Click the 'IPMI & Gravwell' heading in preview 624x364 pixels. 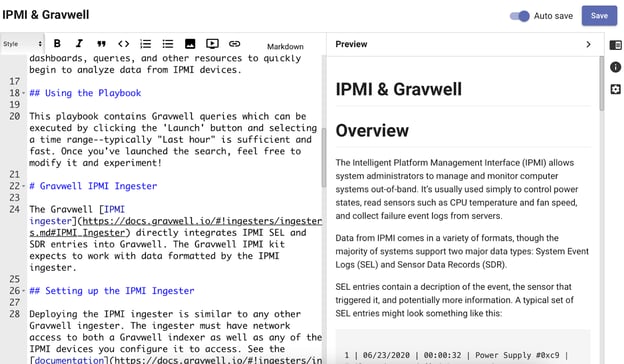398,89
